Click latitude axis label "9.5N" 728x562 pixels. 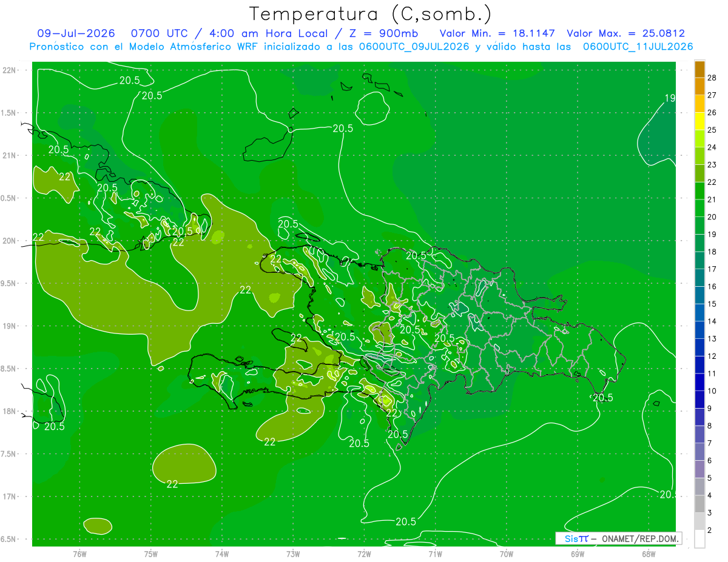pyautogui.click(x=9, y=283)
